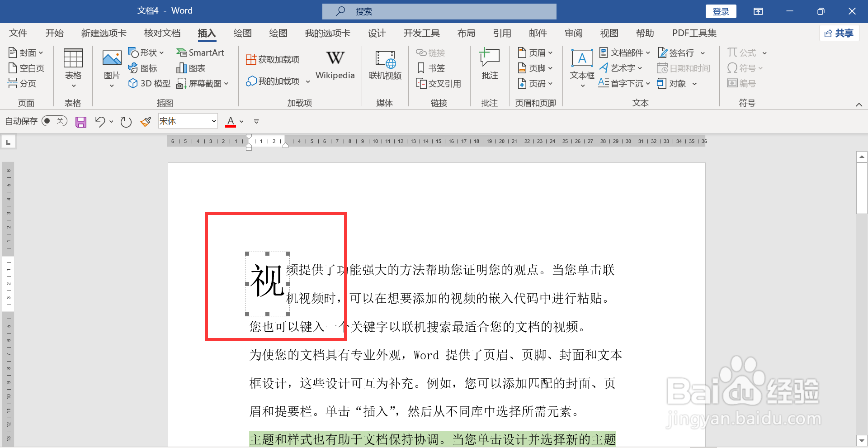
Task: Insert WordArt (艺术字)
Action: [621, 68]
